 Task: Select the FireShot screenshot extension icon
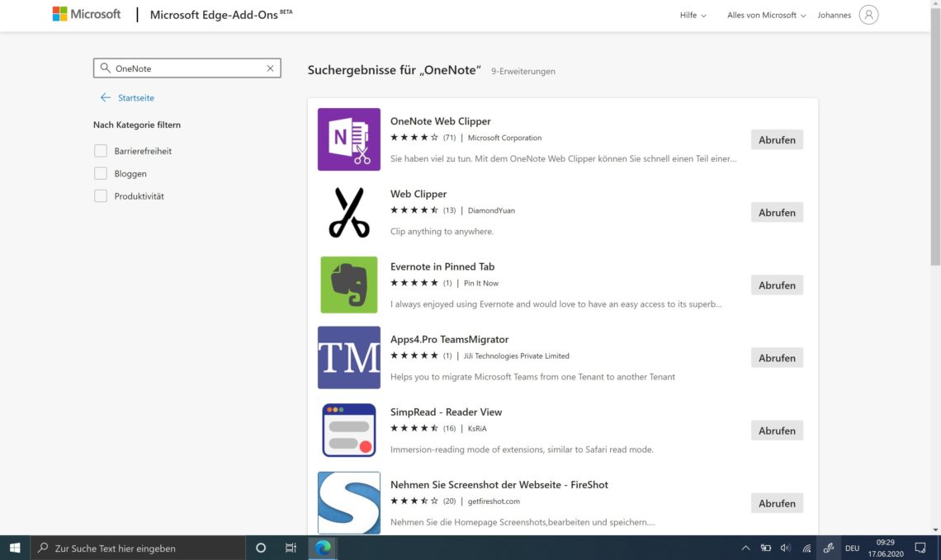pos(348,502)
